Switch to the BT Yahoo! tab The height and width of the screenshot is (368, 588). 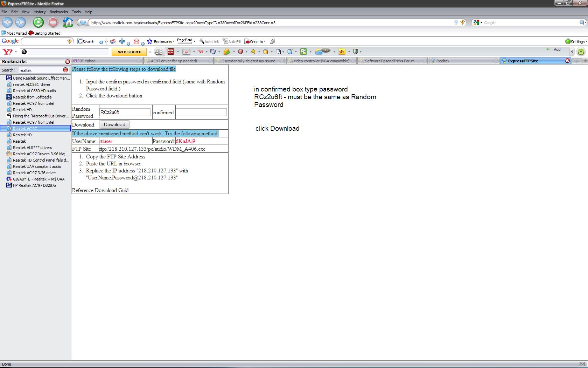[x=107, y=61]
